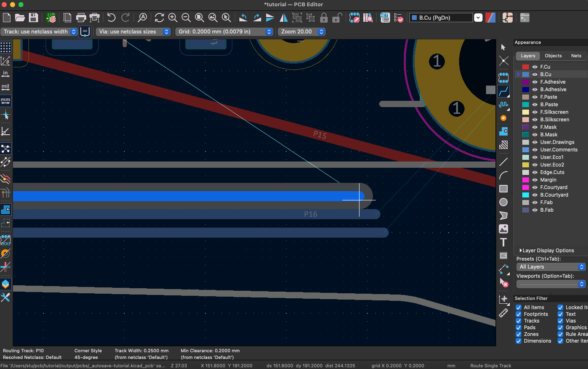Open the Grid size dropdown
The height and width of the screenshot is (369, 588).
(269, 31)
